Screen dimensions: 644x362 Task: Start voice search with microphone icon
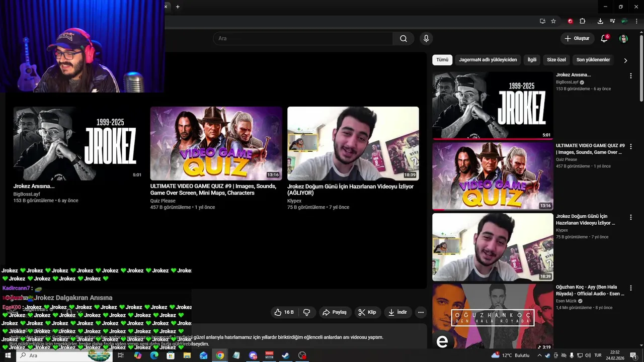(x=426, y=39)
